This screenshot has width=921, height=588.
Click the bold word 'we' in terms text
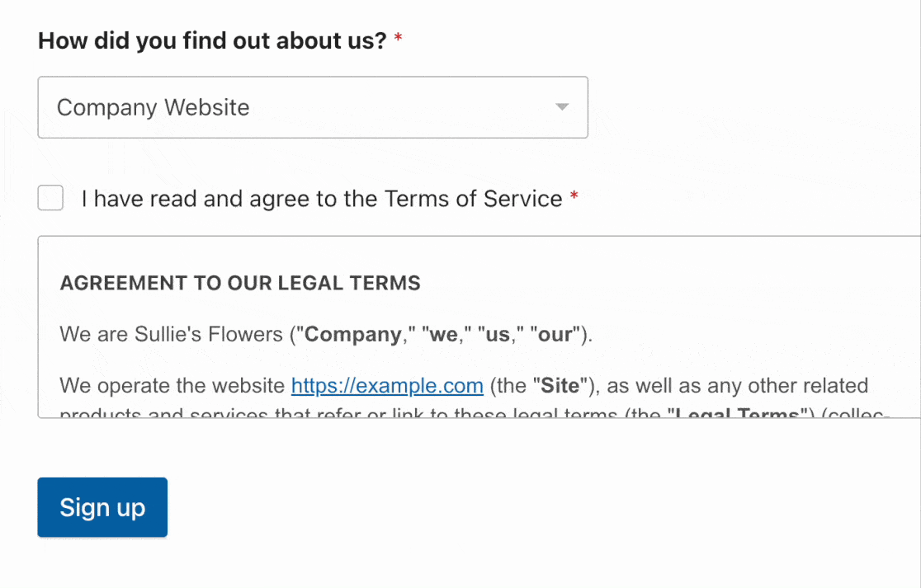coord(443,335)
